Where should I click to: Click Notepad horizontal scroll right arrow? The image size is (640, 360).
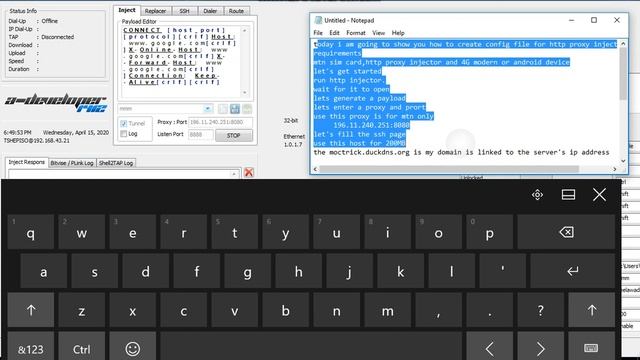[615, 169]
